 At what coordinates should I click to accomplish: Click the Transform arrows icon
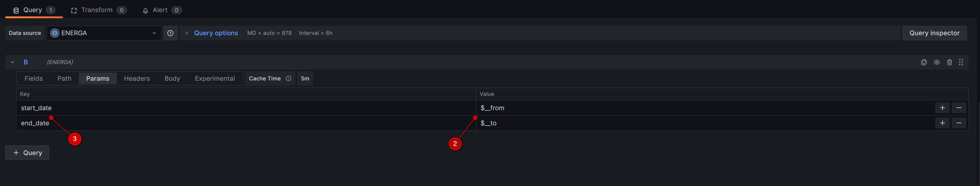pos(73,10)
